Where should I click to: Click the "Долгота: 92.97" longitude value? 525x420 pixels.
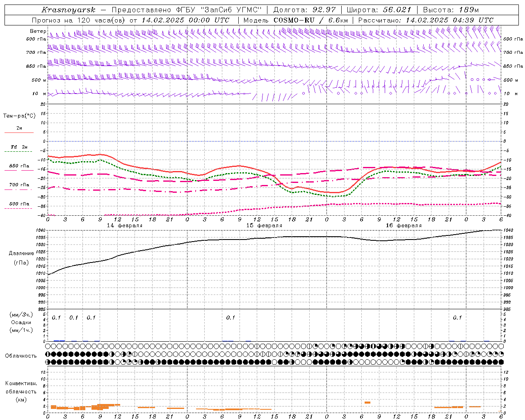click(304, 10)
